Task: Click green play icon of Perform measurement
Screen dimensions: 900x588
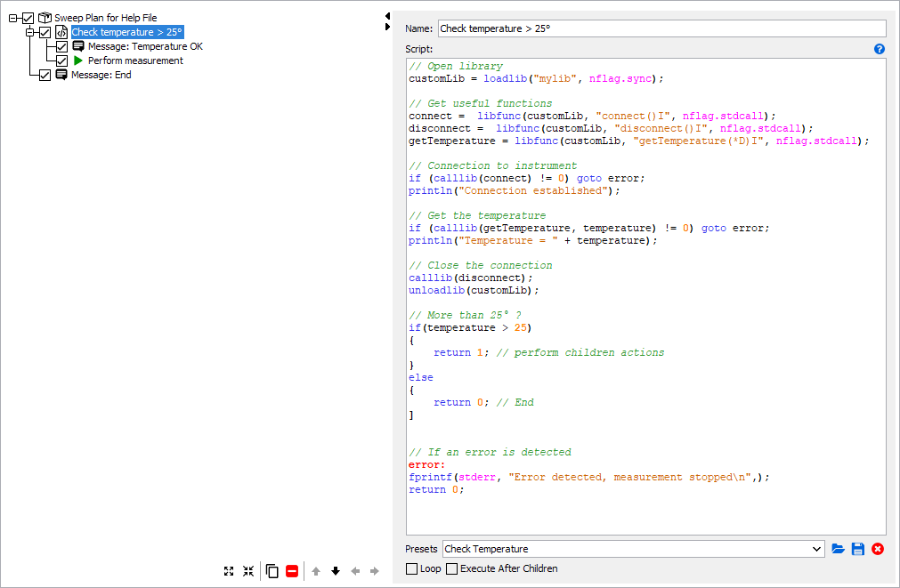Action: (78, 60)
